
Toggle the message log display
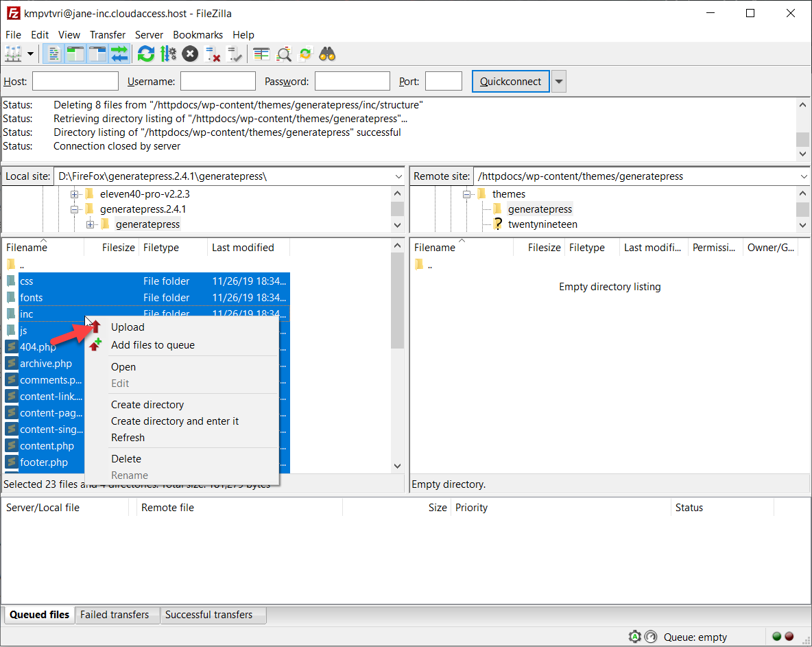53,54
